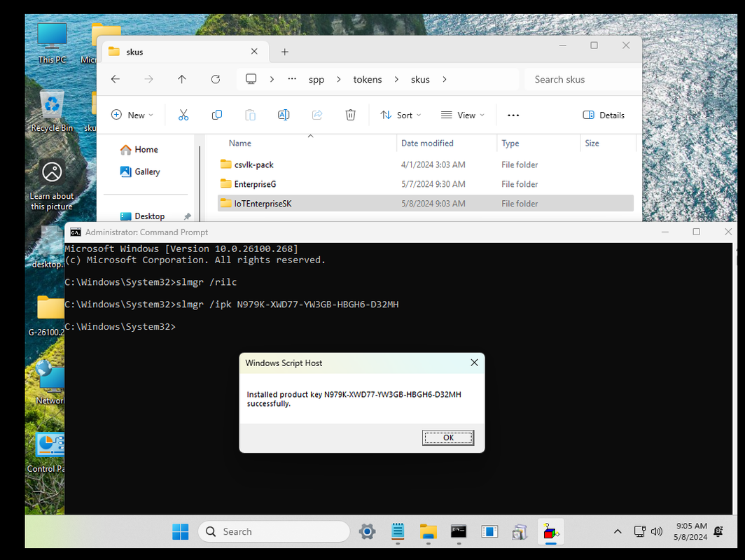
Task: Switch to Command Prompt in taskbar
Action: click(459, 531)
